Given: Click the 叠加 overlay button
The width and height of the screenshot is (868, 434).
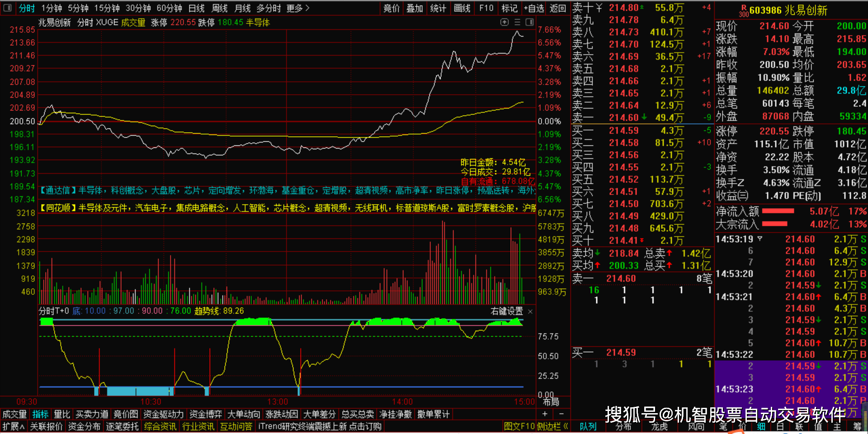Looking at the screenshot, I should pos(415,8).
